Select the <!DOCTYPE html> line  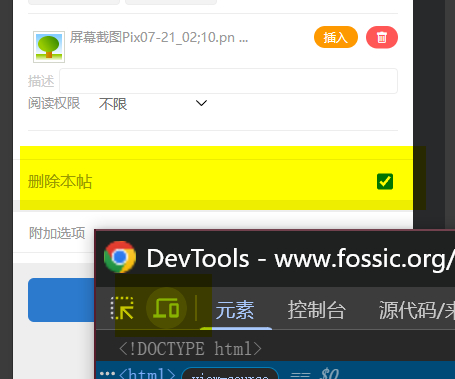190,349
